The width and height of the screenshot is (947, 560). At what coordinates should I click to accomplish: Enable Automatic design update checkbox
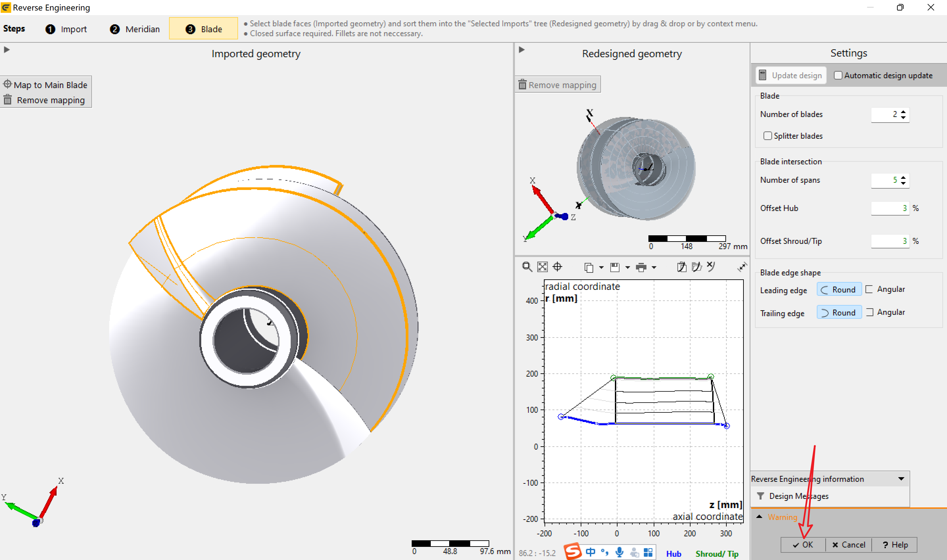838,76
